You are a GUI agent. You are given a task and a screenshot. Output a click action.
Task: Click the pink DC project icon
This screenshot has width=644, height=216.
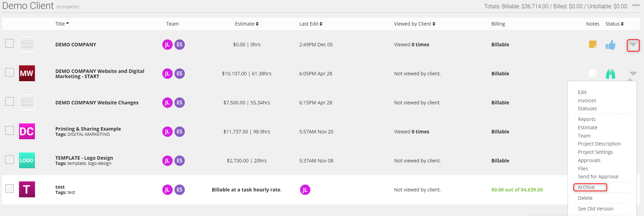coord(27,131)
